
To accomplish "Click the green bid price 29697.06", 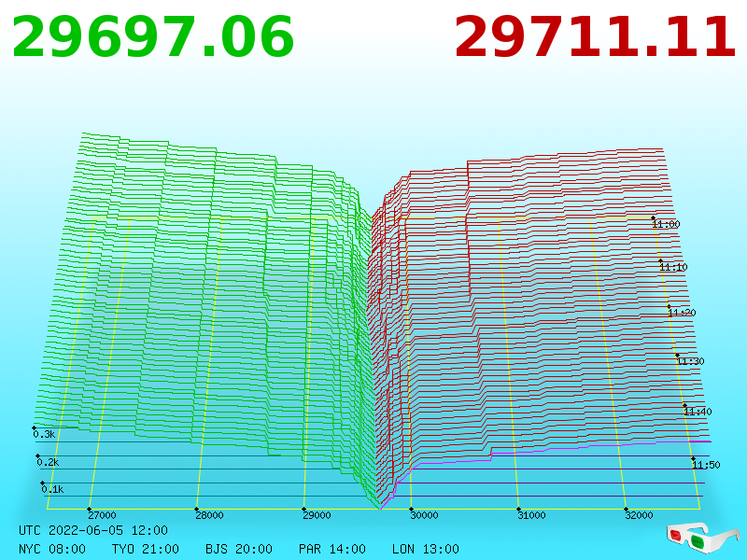I will click(x=153, y=37).
